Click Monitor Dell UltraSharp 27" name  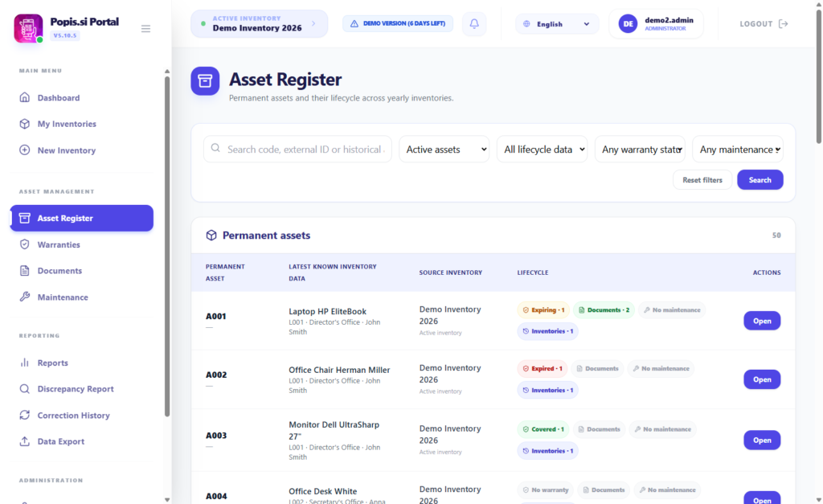coord(334,431)
